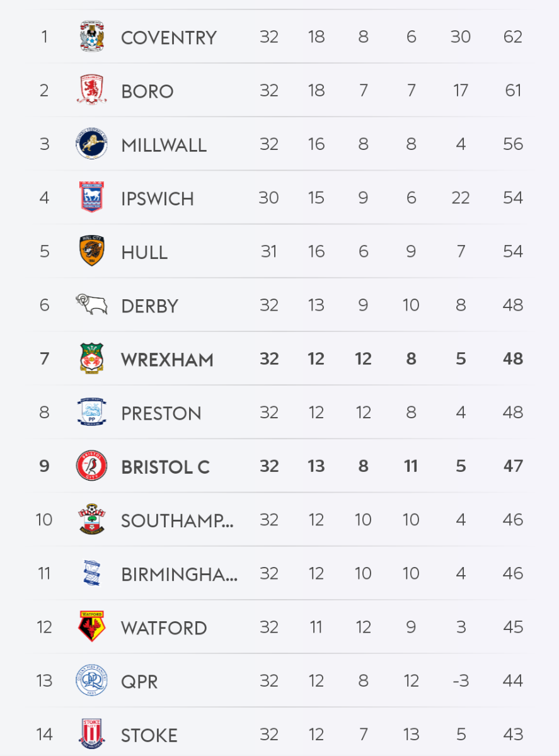Select the Ipswich club badge
This screenshot has width=559, height=756.
point(92,197)
